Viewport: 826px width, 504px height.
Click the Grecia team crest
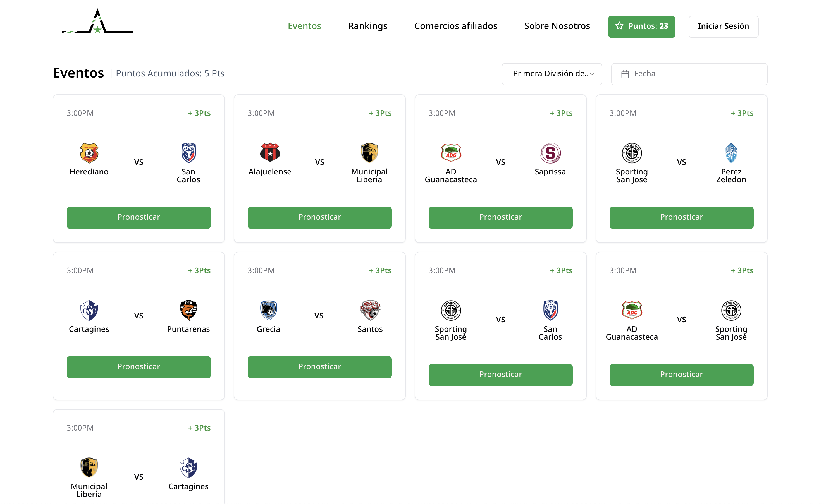pyautogui.click(x=269, y=310)
